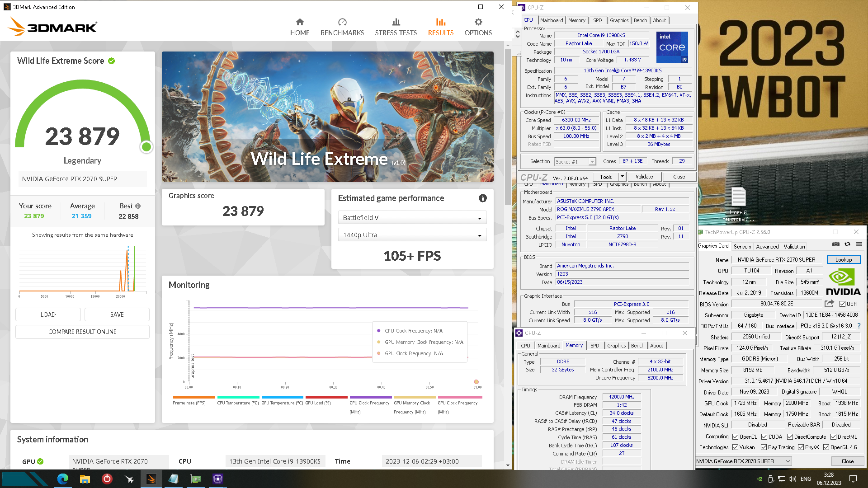Toggle the PhysX checkbox in GPU-Z

point(801,447)
